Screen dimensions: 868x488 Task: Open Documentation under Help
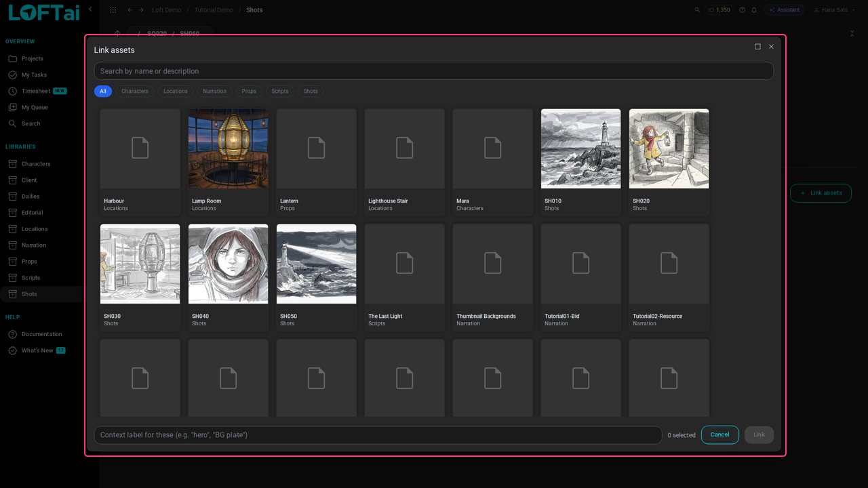coord(42,334)
